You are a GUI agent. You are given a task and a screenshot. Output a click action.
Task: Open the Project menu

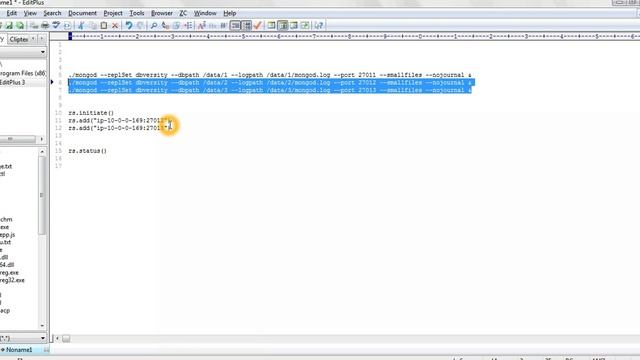click(x=113, y=13)
